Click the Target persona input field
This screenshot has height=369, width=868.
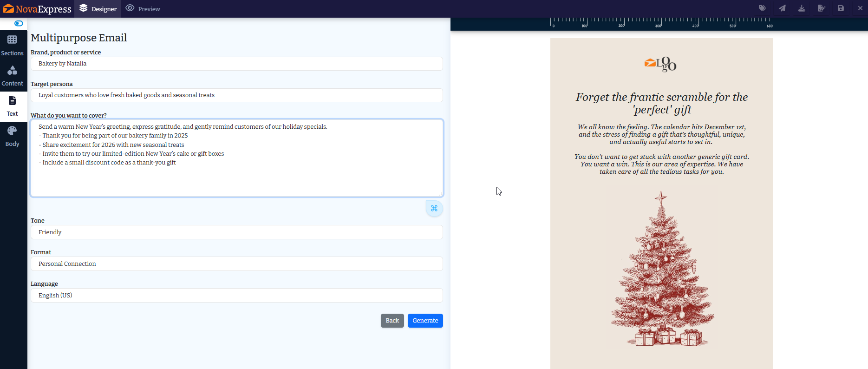point(236,95)
